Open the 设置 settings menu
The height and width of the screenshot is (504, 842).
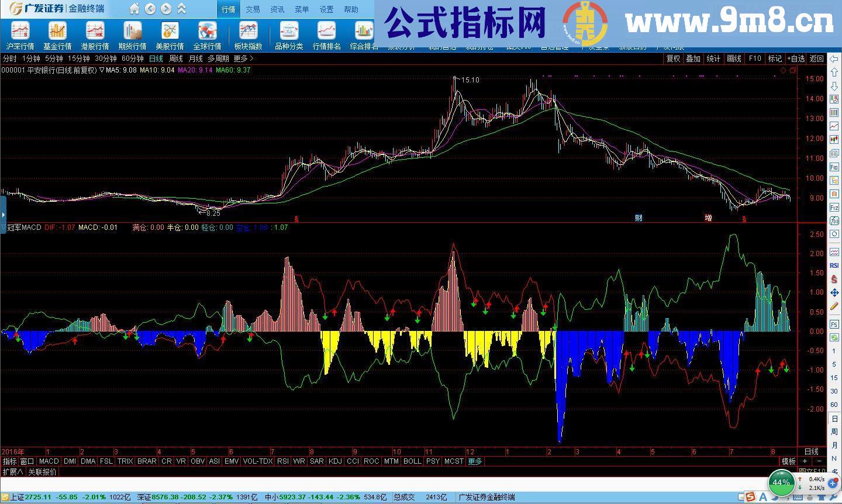326,9
